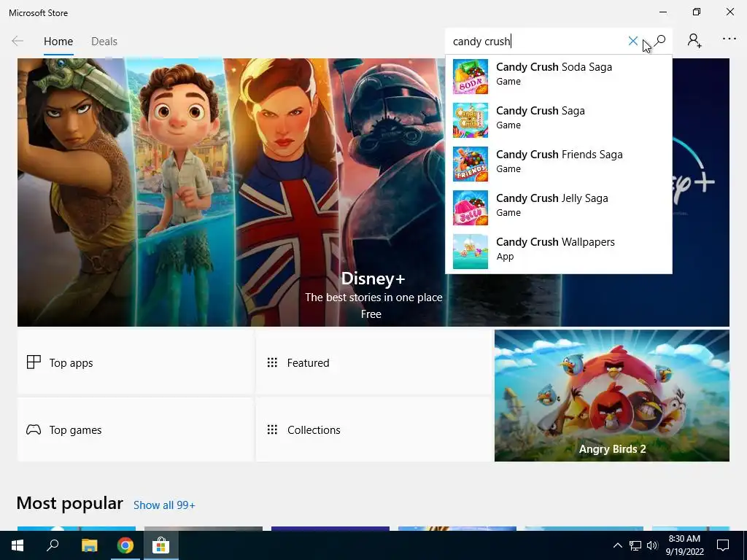Click the Microsoft Store taskbar icon
This screenshot has height=560, width=747.
(161, 545)
